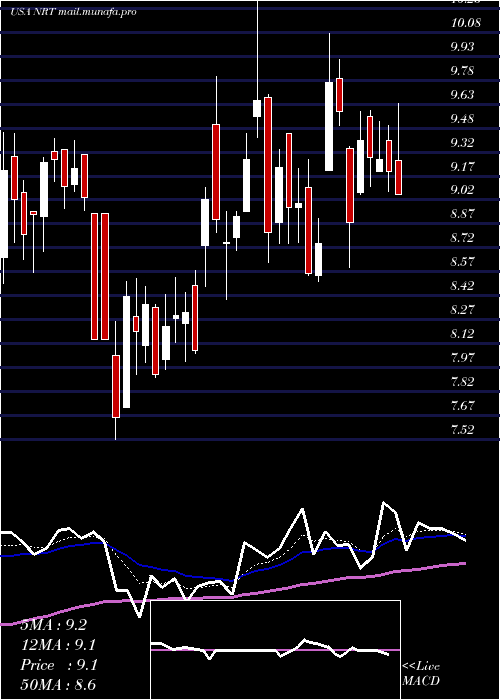500x700 pixels.
Task: Click the '12MA : 9.1' indicator text
Action: click(58, 645)
